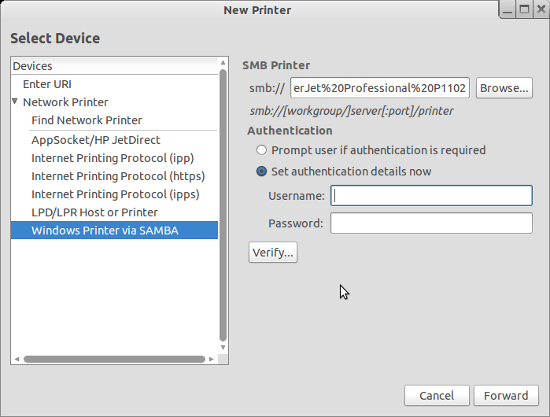Open Browse for SMB printers
Image resolution: width=550 pixels, height=417 pixels.
[x=504, y=88]
